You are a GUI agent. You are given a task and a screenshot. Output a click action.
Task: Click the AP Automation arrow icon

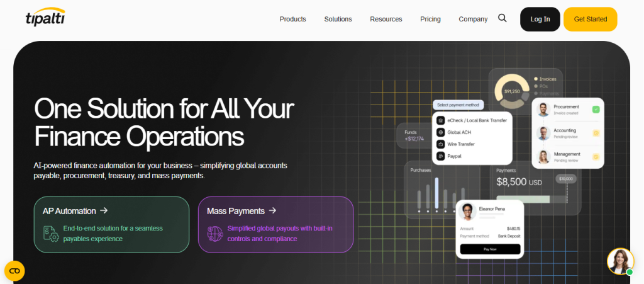point(104,210)
